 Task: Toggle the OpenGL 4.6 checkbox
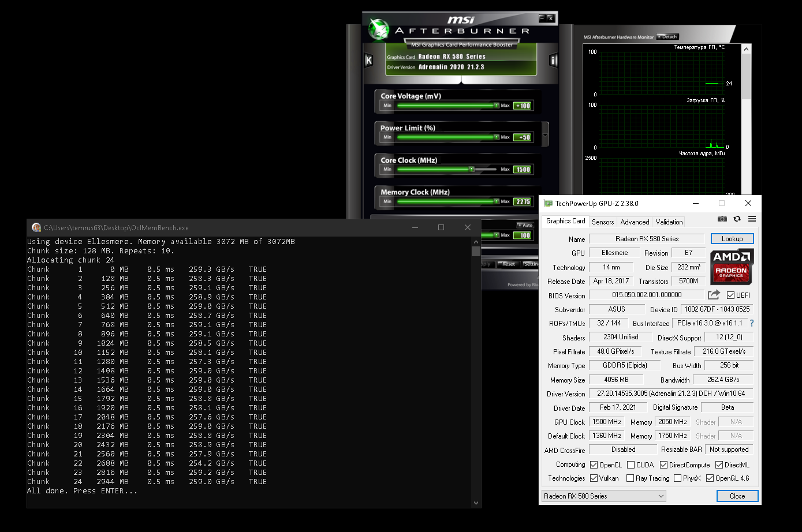(710, 478)
